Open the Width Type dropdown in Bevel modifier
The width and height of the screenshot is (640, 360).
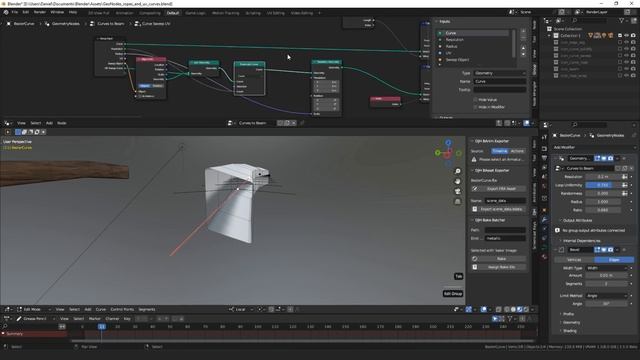(x=607, y=268)
